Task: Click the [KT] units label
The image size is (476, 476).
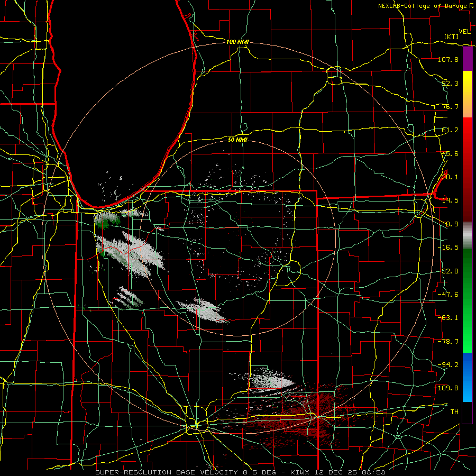Action: tap(452, 36)
